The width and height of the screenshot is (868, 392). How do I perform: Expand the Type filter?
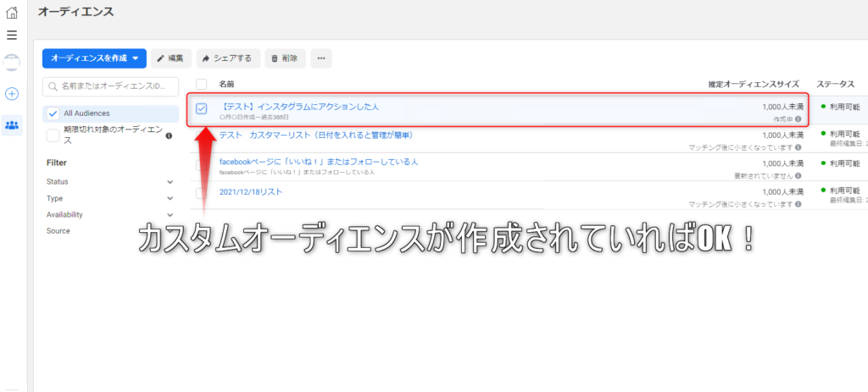(x=111, y=198)
